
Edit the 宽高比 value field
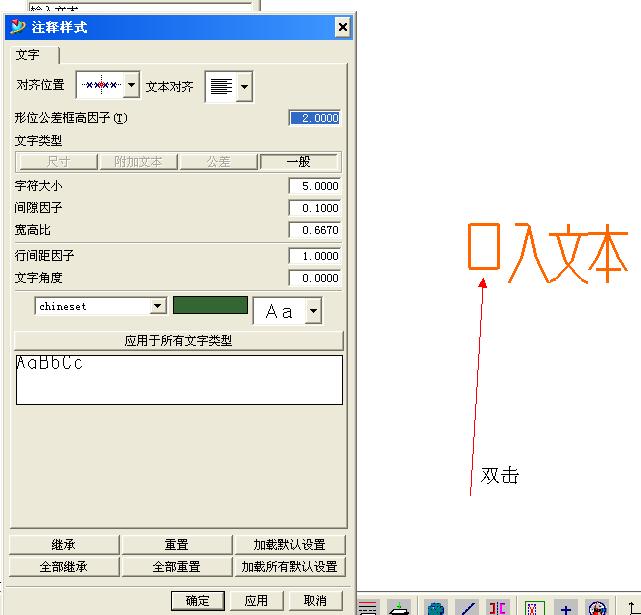click(314, 230)
